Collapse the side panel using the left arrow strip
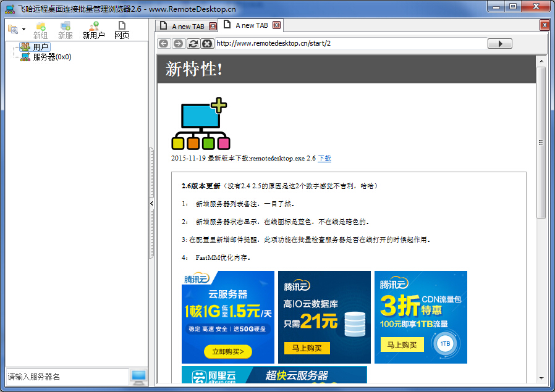555x392 pixels. [150, 202]
